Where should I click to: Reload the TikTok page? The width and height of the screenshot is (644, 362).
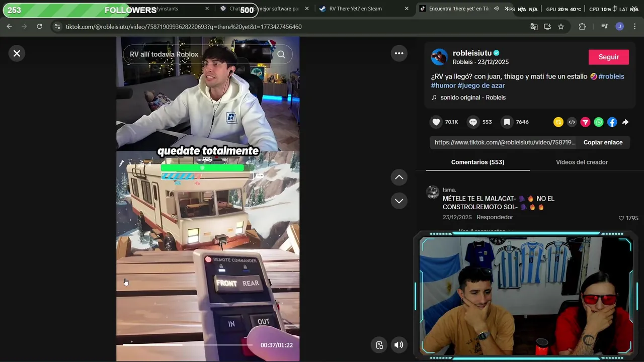(39, 27)
